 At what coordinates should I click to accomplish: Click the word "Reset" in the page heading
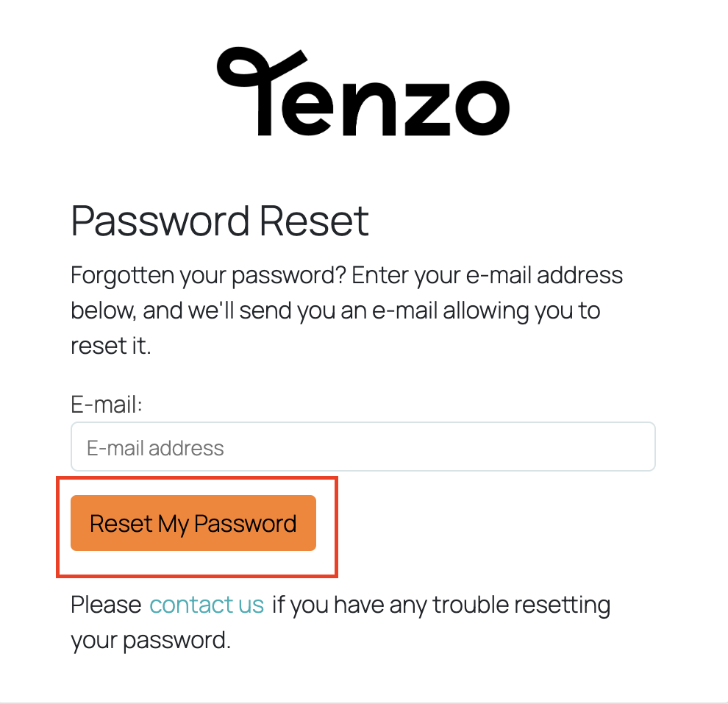(314, 221)
